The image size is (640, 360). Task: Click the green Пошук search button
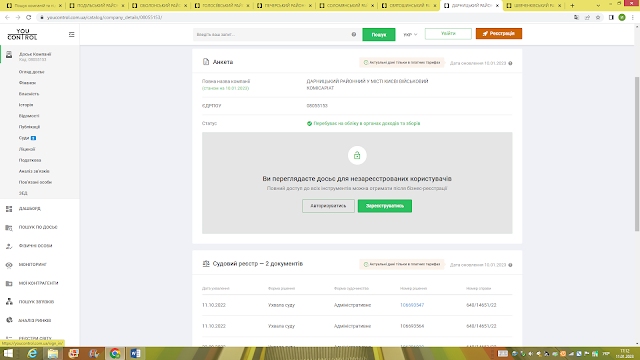379,35
